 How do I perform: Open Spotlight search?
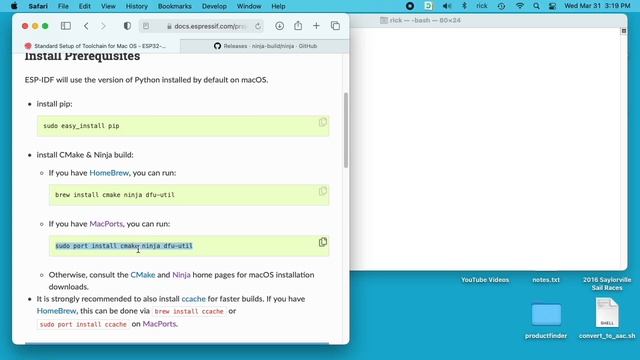click(536, 6)
